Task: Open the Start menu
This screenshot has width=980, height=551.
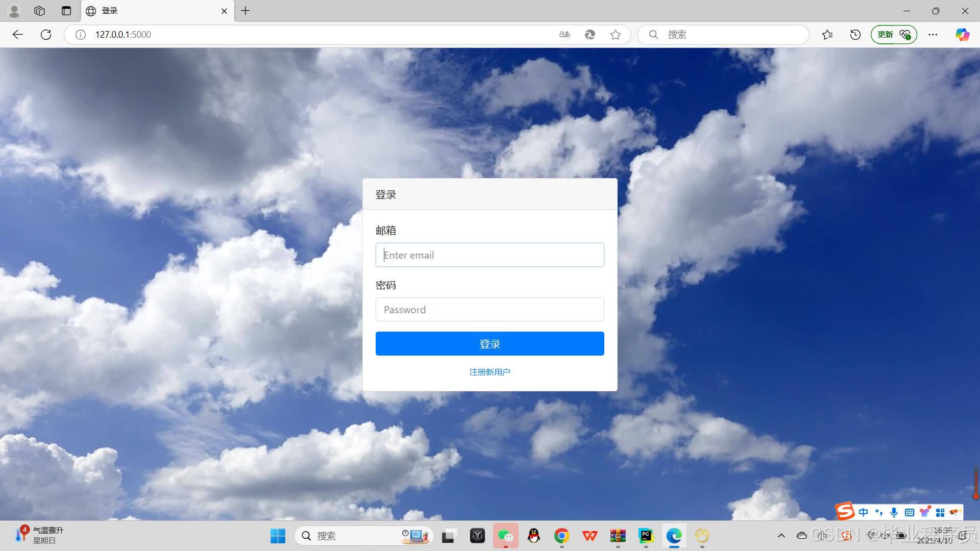Action: (x=277, y=536)
